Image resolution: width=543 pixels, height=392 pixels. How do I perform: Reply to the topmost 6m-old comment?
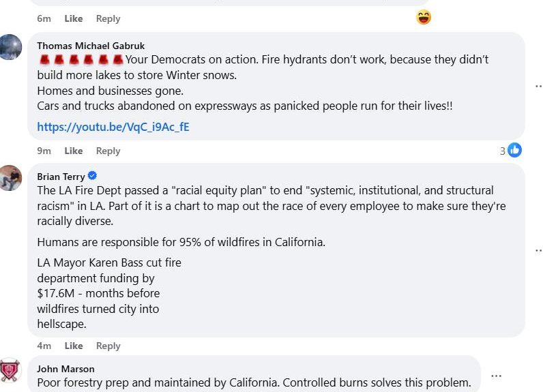[108, 18]
